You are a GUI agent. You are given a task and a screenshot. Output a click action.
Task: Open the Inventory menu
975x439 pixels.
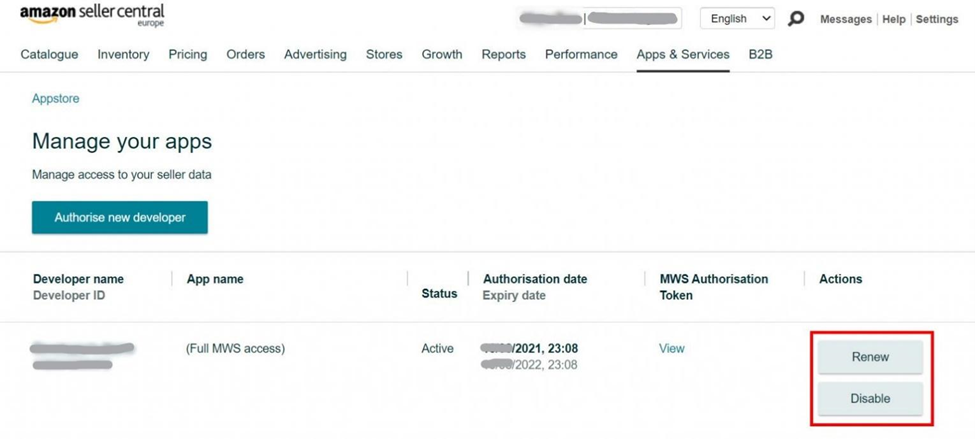(123, 55)
